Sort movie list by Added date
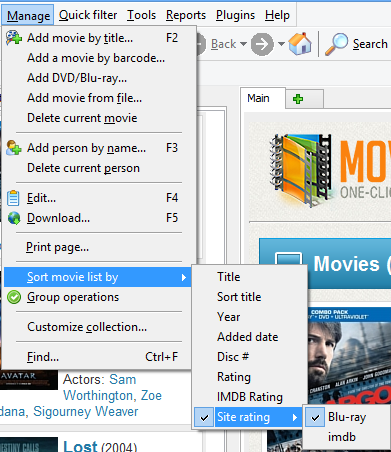Screen dimensions: 391x452 pyautogui.click(x=250, y=337)
